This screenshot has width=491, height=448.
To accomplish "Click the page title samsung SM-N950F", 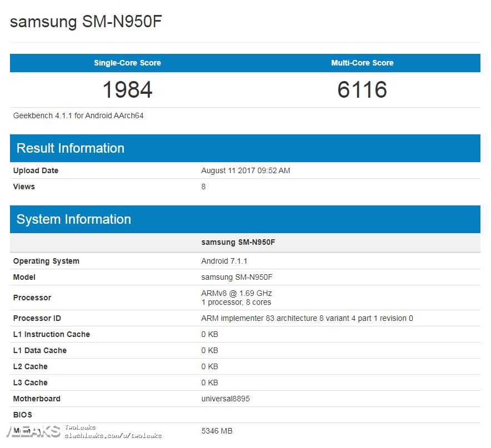I will click(86, 22).
